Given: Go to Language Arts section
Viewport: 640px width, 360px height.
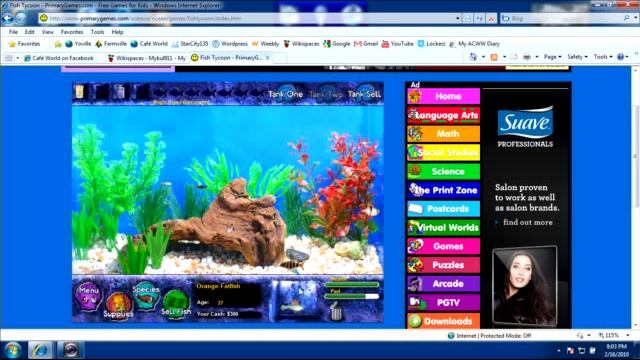Looking at the screenshot, I should click(x=443, y=115).
